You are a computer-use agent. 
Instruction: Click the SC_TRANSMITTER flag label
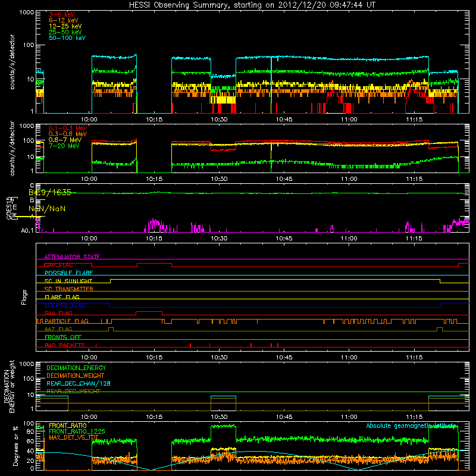tap(68, 289)
